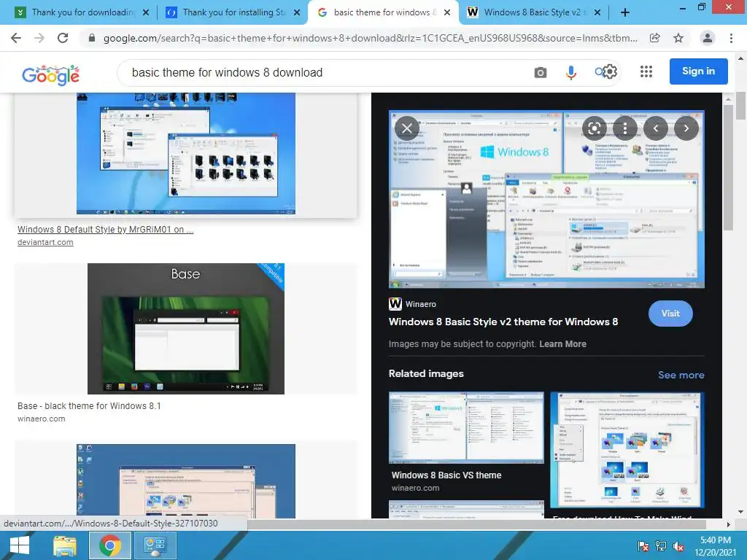This screenshot has width=747, height=560.
Task: Open 'Windows 8 Basic VS theme' related thumbnail
Action: tap(466, 427)
